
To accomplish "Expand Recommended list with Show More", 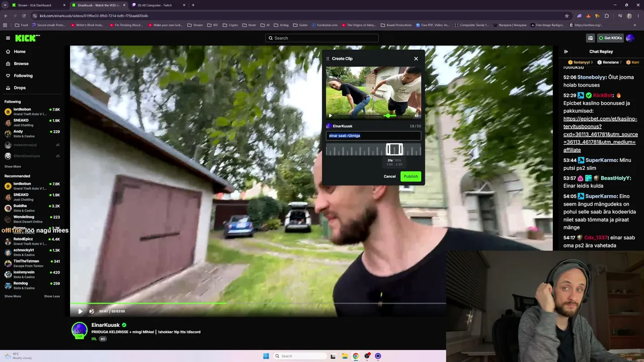I will 13,296.
